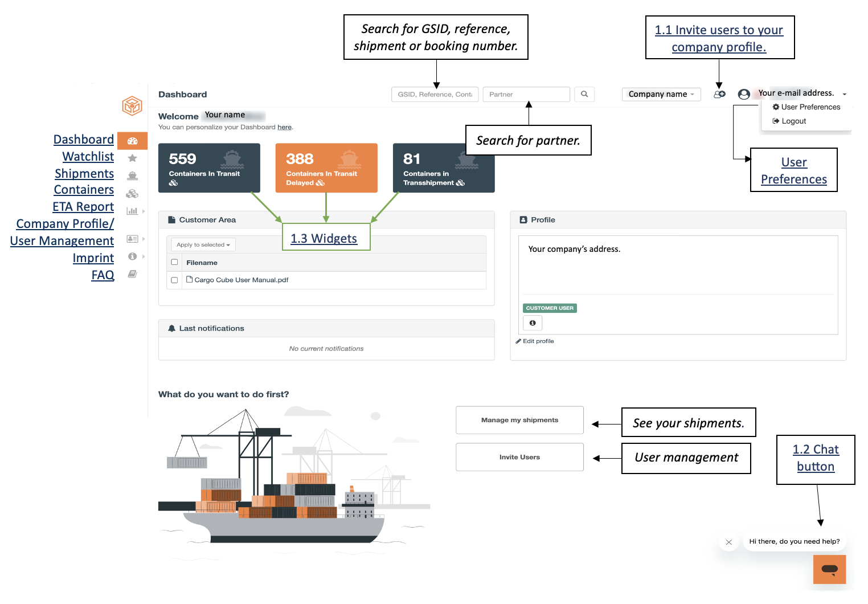Toggle the Filename select-all checkbox

pyautogui.click(x=174, y=263)
